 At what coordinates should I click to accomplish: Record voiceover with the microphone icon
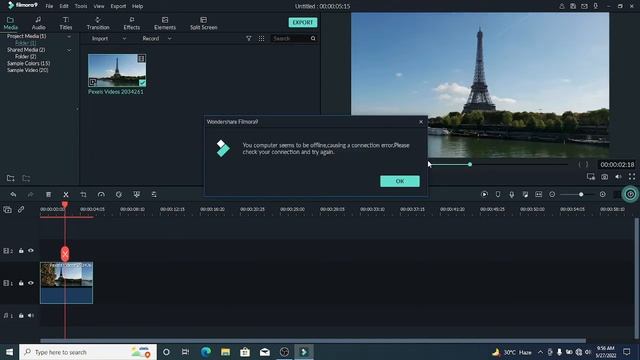[511, 194]
